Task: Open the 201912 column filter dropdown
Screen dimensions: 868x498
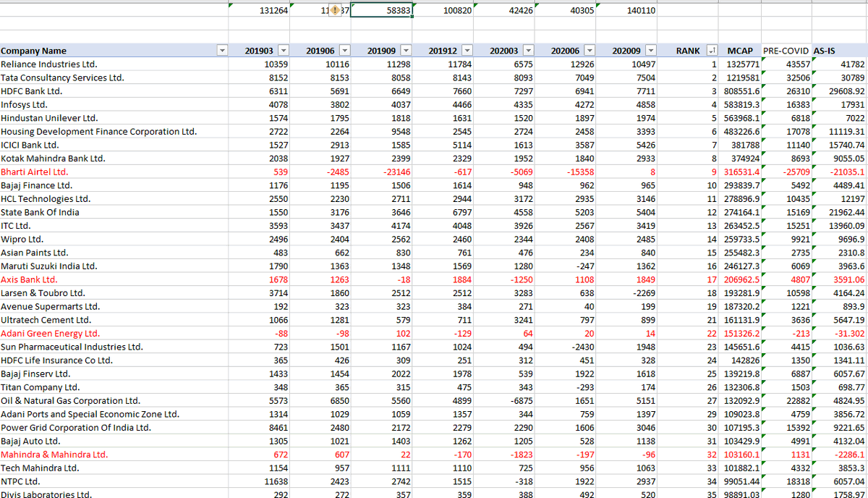Action: pos(468,50)
